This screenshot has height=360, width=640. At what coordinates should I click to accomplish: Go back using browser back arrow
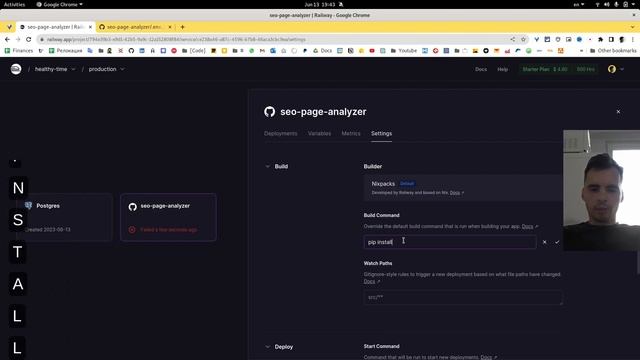7,40
